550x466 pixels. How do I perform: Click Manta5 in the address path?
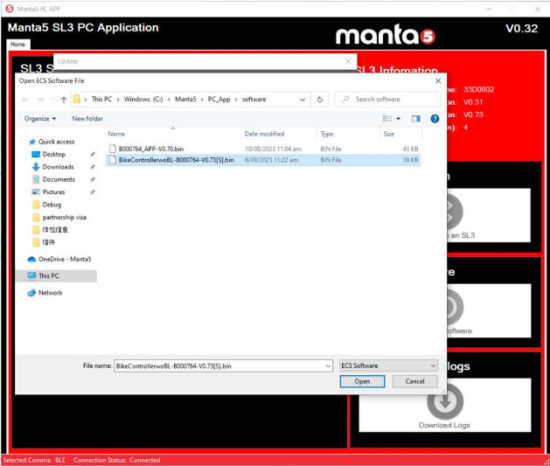(185, 99)
